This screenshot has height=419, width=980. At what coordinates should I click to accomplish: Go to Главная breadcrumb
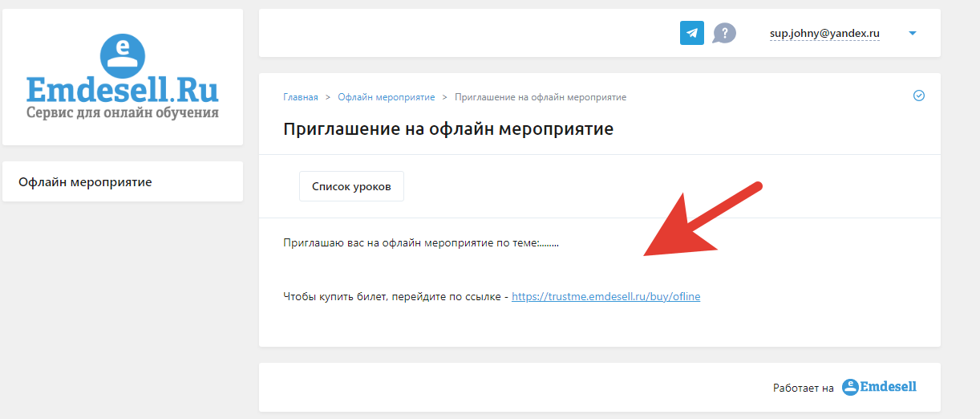[x=301, y=97]
